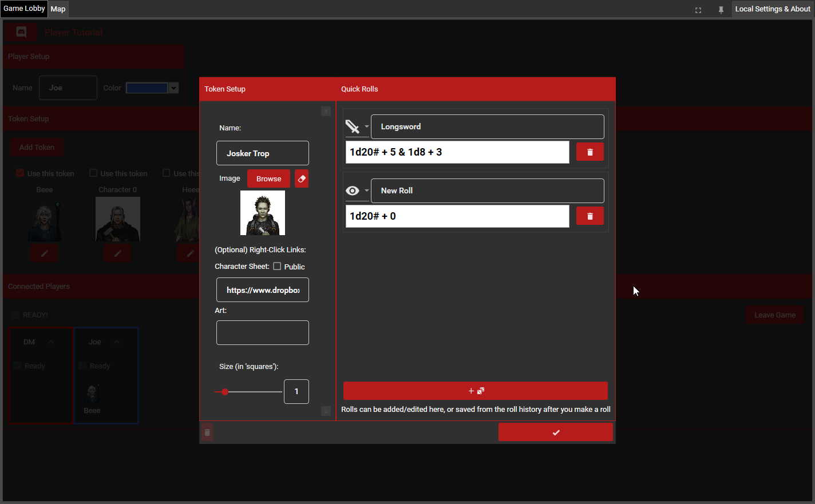
Task: Edit the 1d20# + 5 & 1d8 + 3 formula
Action: [457, 152]
